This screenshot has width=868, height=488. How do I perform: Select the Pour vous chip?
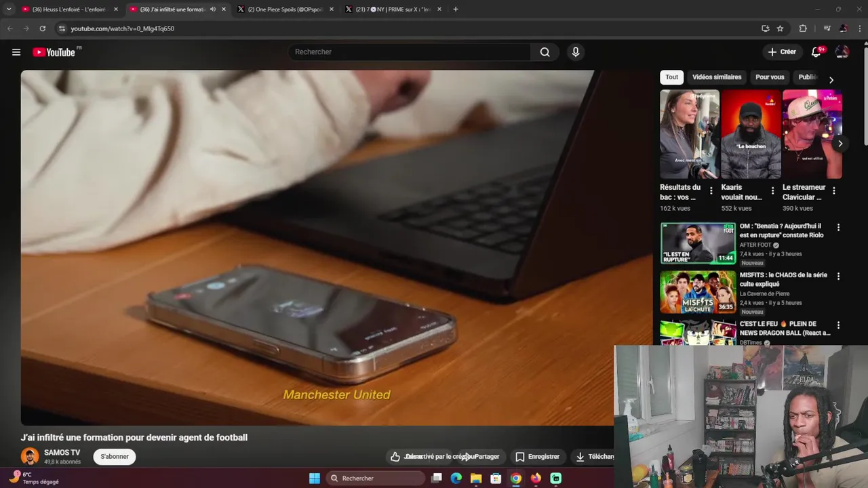click(770, 77)
